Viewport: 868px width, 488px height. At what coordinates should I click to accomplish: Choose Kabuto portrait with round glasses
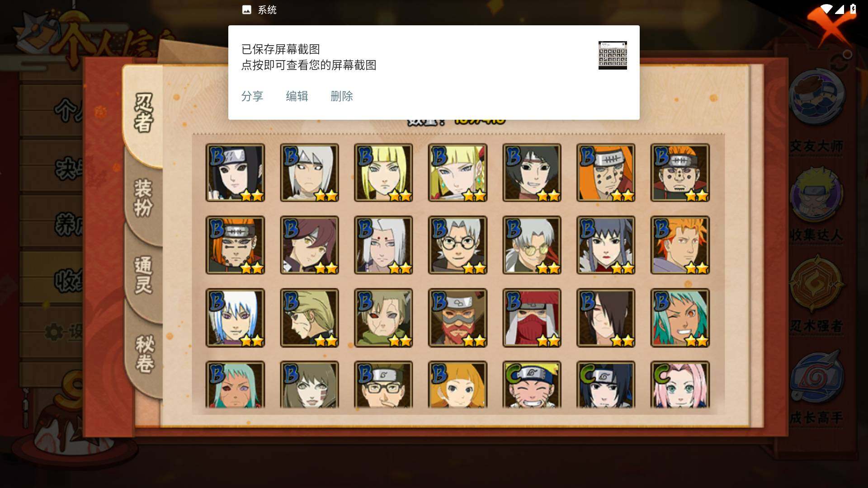458,245
